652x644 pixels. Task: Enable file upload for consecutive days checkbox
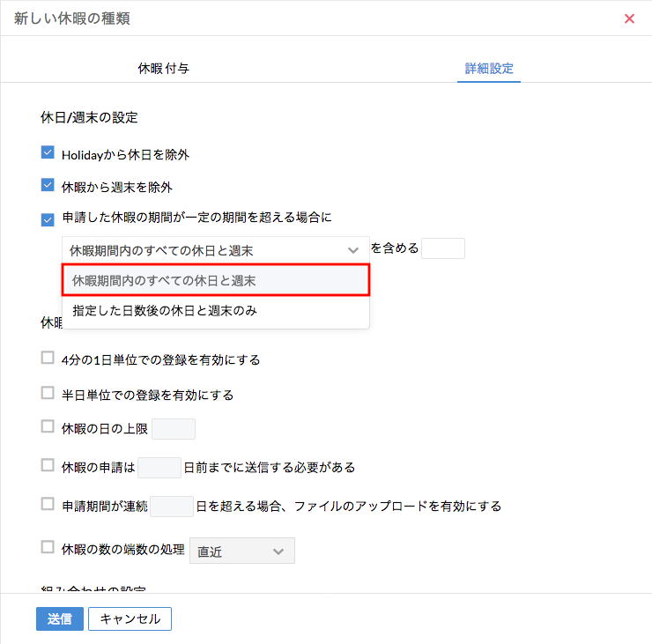click(x=48, y=505)
